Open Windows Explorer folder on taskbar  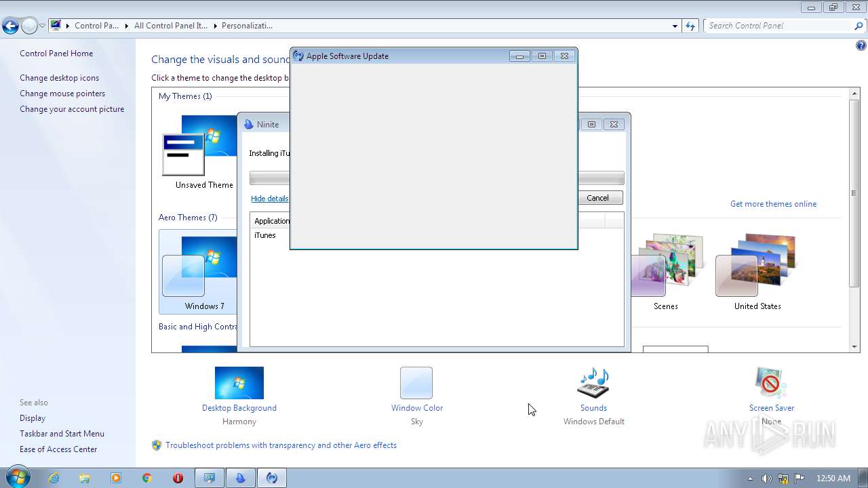(85, 478)
